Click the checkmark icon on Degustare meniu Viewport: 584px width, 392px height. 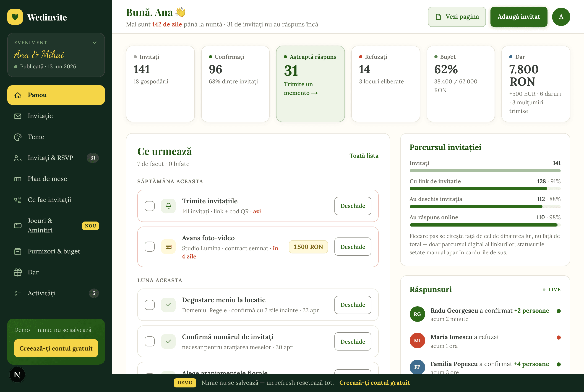coord(169,305)
